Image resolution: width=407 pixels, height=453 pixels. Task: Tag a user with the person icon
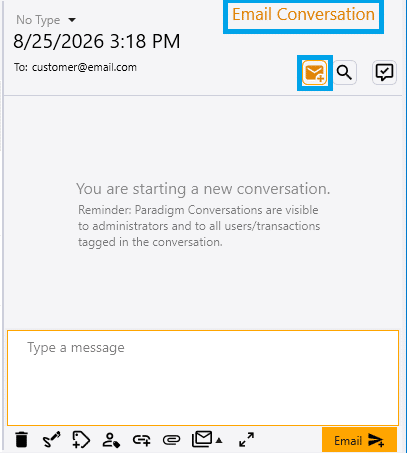(111, 440)
